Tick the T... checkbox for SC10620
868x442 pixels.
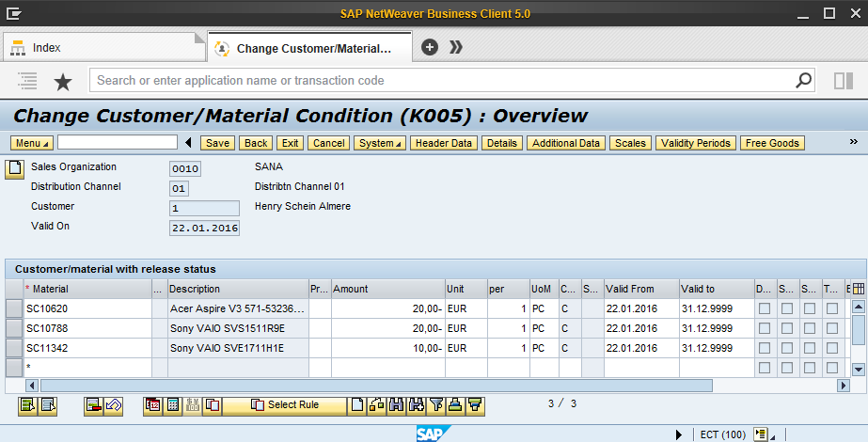tap(832, 308)
